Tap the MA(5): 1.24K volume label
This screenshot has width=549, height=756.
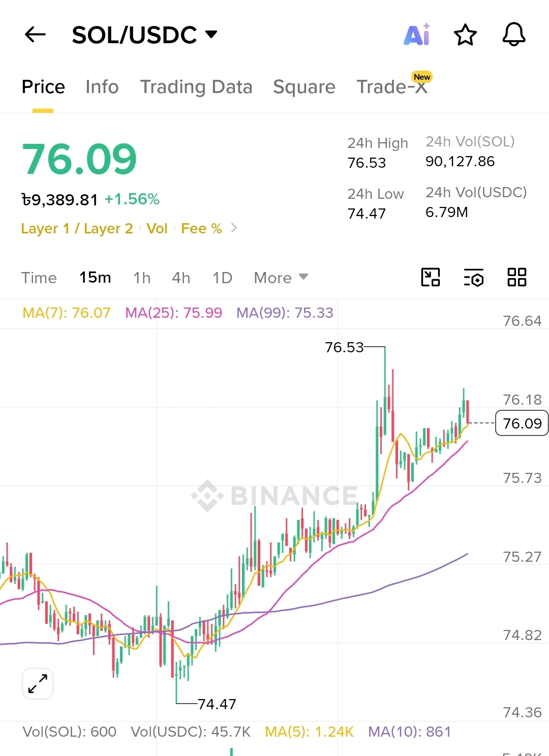[x=309, y=732]
